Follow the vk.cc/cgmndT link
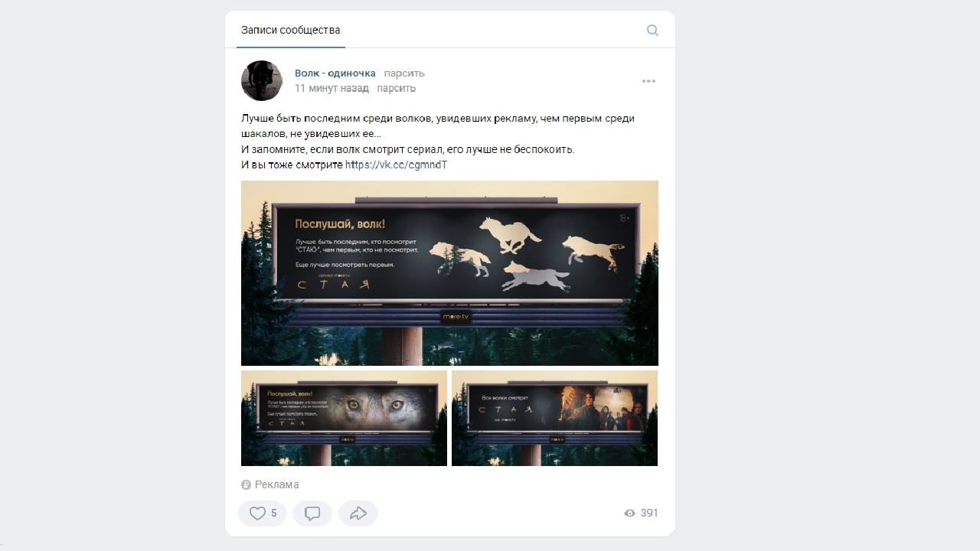 (397, 165)
